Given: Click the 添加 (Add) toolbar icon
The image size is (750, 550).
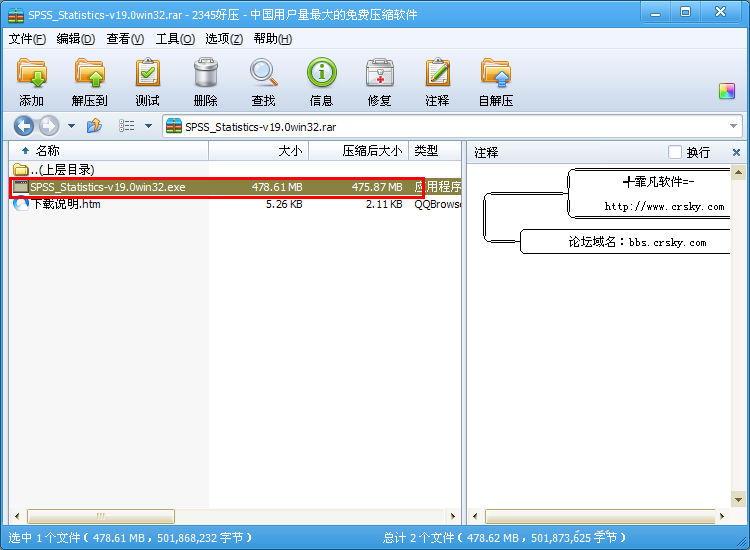Looking at the screenshot, I should (32, 73).
